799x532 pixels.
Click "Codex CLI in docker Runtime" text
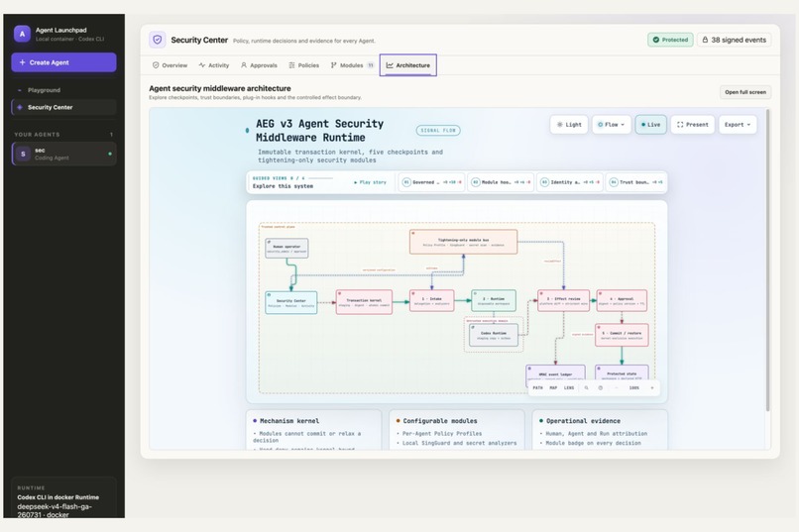coord(58,497)
